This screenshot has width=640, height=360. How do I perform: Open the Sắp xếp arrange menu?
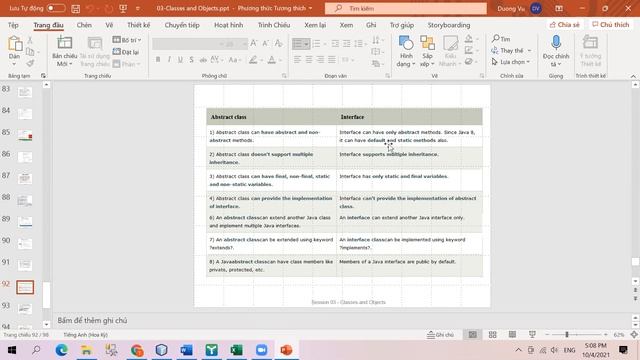427,51
